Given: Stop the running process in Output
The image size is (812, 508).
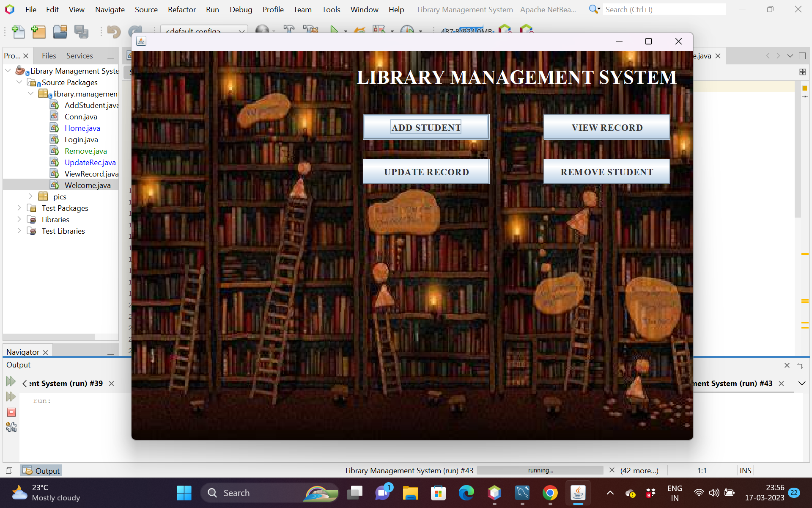Looking at the screenshot, I should pos(11,412).
